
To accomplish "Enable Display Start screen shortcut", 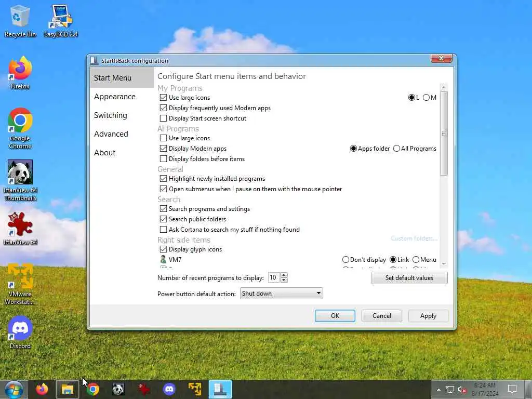I will pyautogui.click(x=163, y=118).
